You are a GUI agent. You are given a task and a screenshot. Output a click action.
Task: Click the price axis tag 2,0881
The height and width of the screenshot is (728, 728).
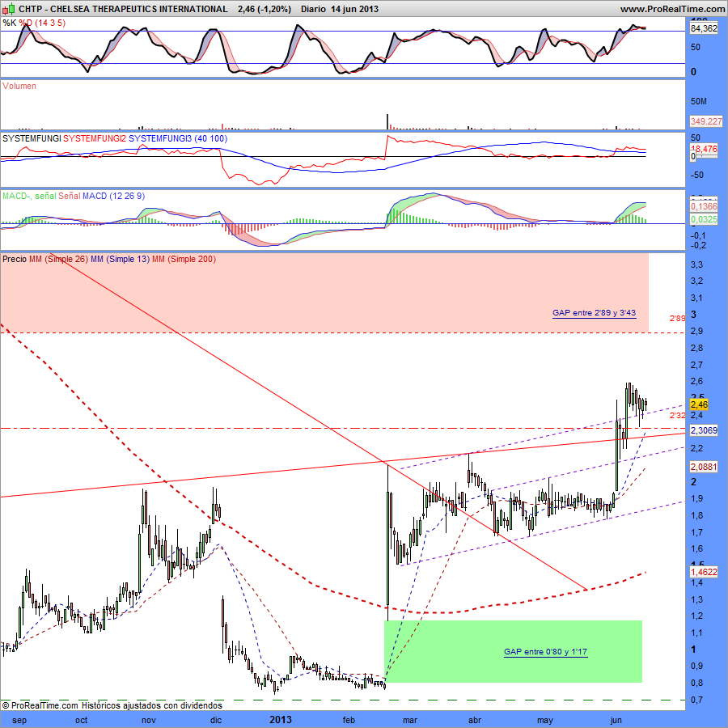(704, 467)
